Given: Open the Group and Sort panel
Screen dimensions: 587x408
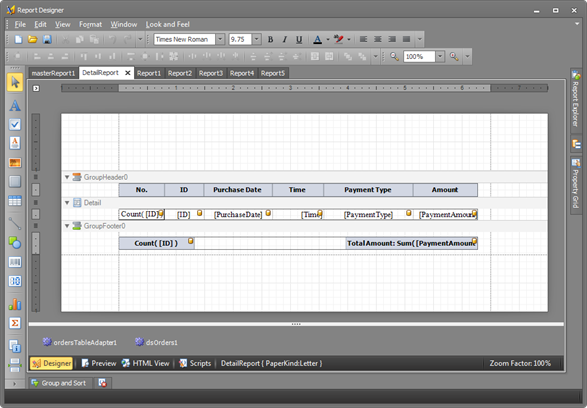Looking at the screenshot, I should pyautogui.click(x=59, y=383).
